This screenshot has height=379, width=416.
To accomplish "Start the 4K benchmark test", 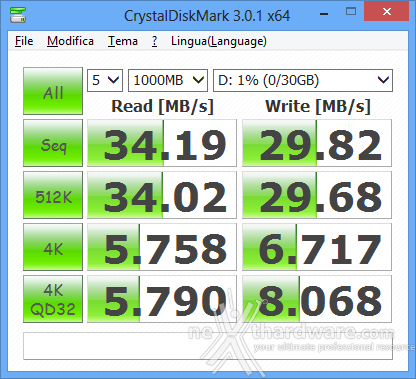I will pos(53,247).
